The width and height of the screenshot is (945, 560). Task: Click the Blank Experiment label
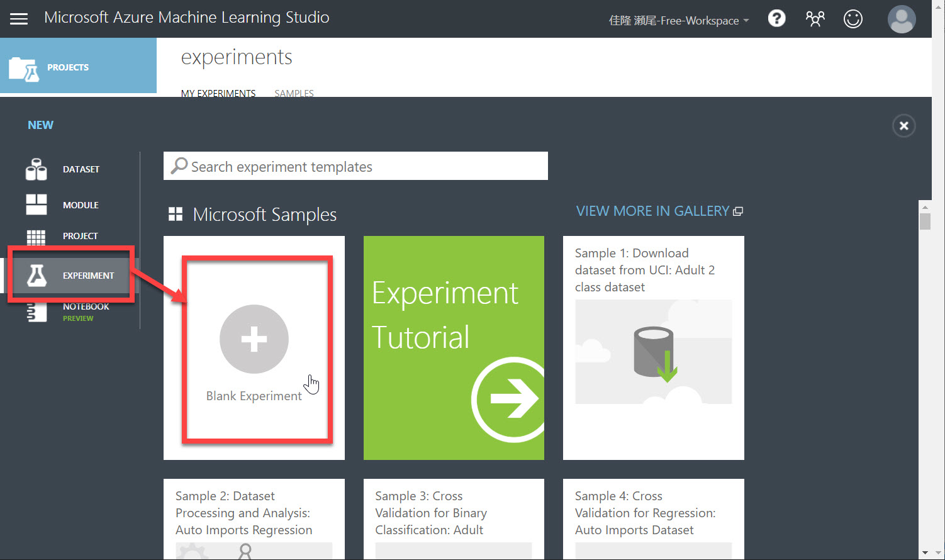[254, 396]
